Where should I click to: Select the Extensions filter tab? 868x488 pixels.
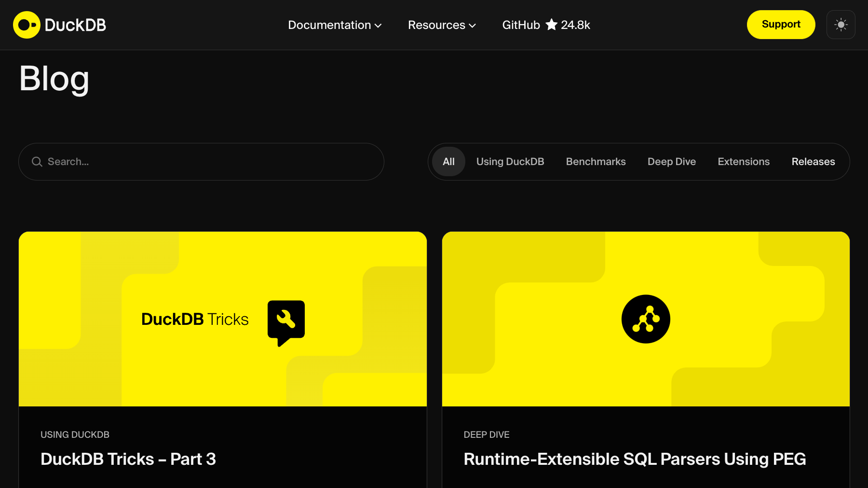coord(744,162)
